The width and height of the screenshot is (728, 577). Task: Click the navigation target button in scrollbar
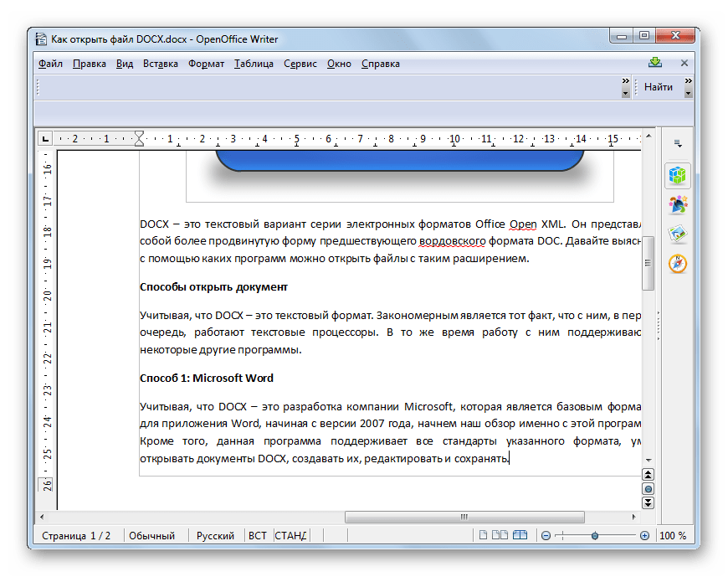648,488
